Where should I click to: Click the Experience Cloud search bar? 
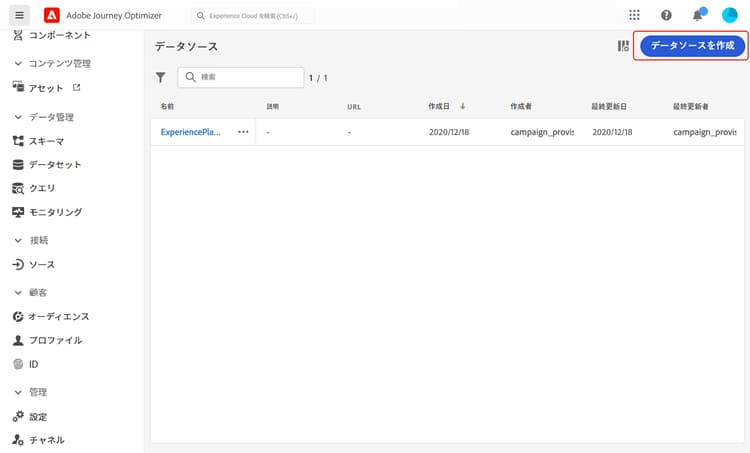click(253, 16)
